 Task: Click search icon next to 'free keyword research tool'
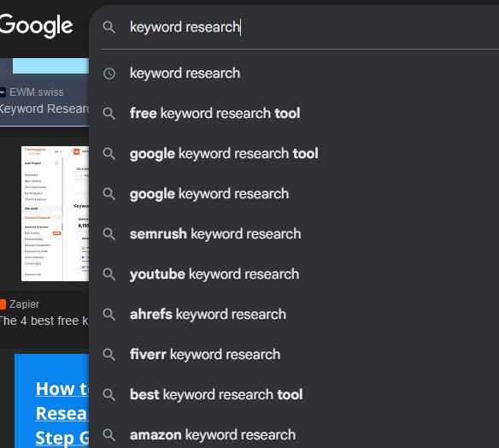109,114
